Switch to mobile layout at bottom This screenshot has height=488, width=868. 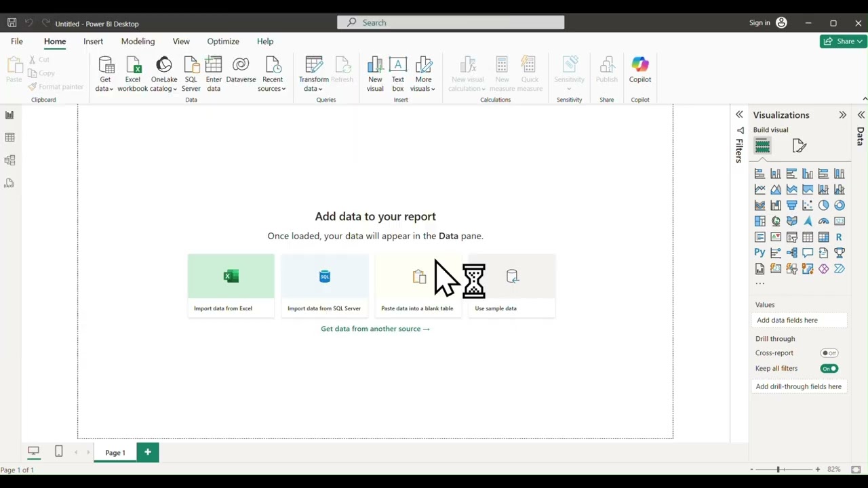pyautogui.click(x=59, y=451)
